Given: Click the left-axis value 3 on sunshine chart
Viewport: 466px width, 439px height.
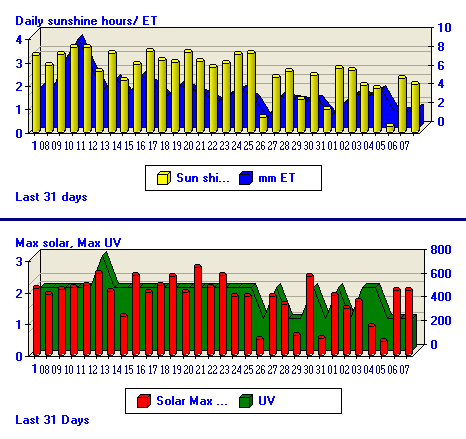Looking at the screenshot, I should [19, 63].
